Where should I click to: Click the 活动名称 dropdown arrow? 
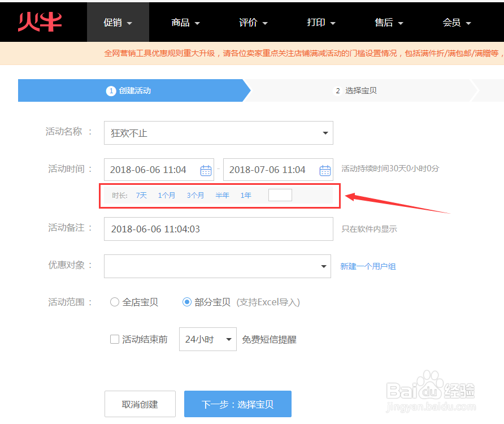[x=325, y=133]
